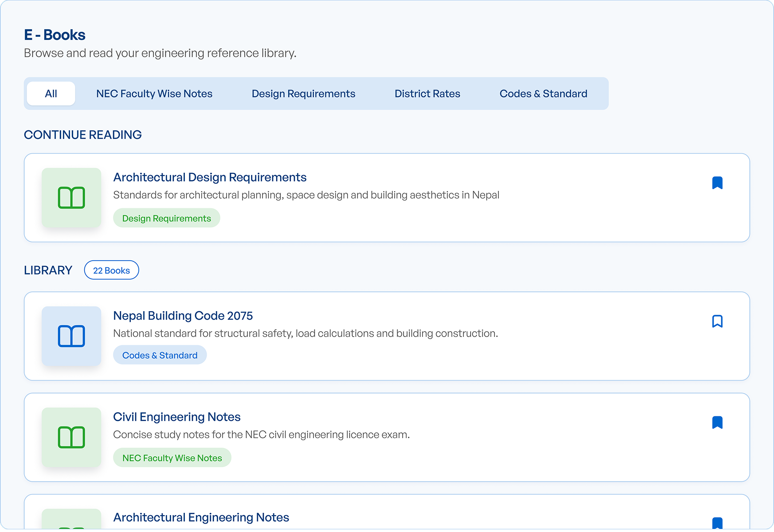Click the Codes & Standard tag chip
The height and width of the screenshot is (532, 774).
(x=160, y=355)
